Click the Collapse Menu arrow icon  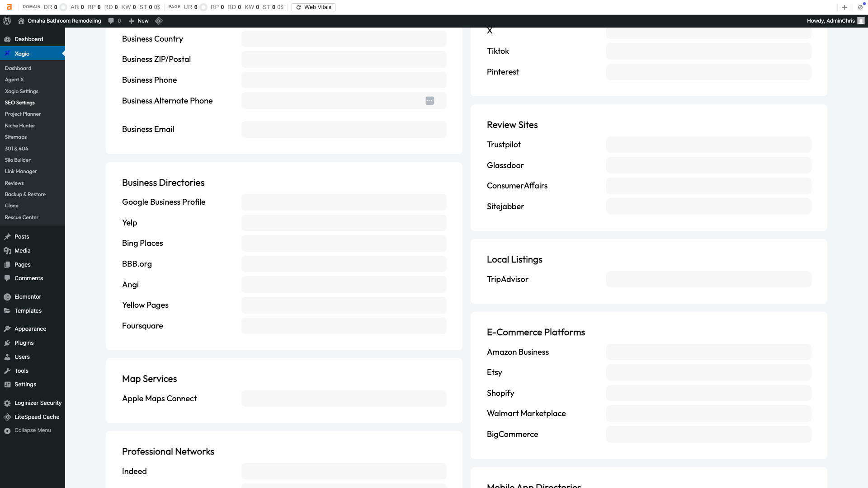(7, 431)
